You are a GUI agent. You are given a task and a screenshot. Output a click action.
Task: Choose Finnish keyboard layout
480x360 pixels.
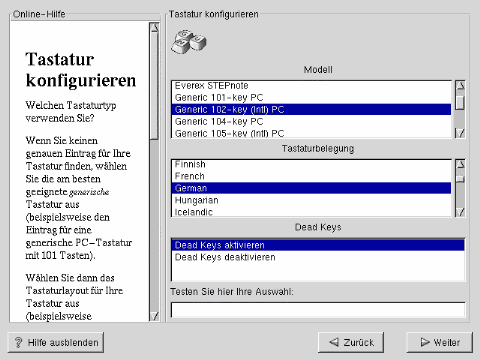pyautogui.click(x=311, y=164)
